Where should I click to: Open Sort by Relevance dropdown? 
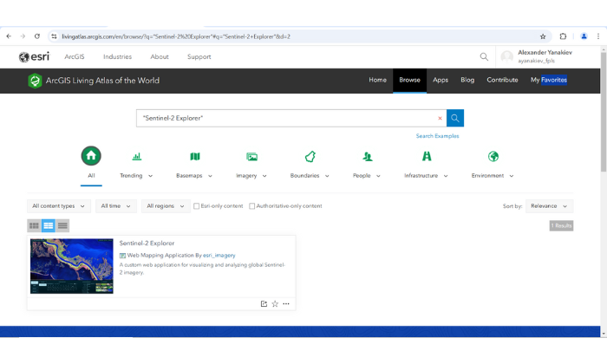tap(549, 206)
